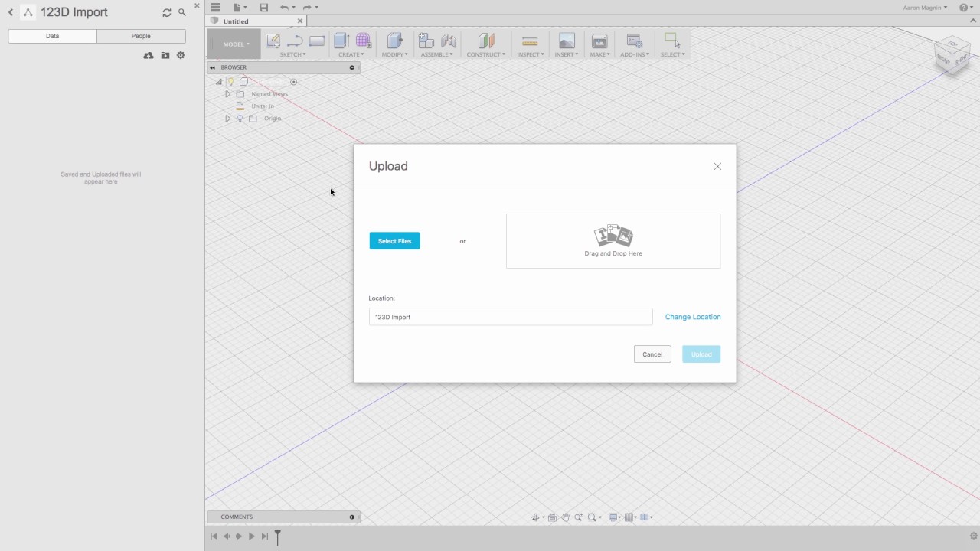Activate the root component radio button

pos(293,82)
